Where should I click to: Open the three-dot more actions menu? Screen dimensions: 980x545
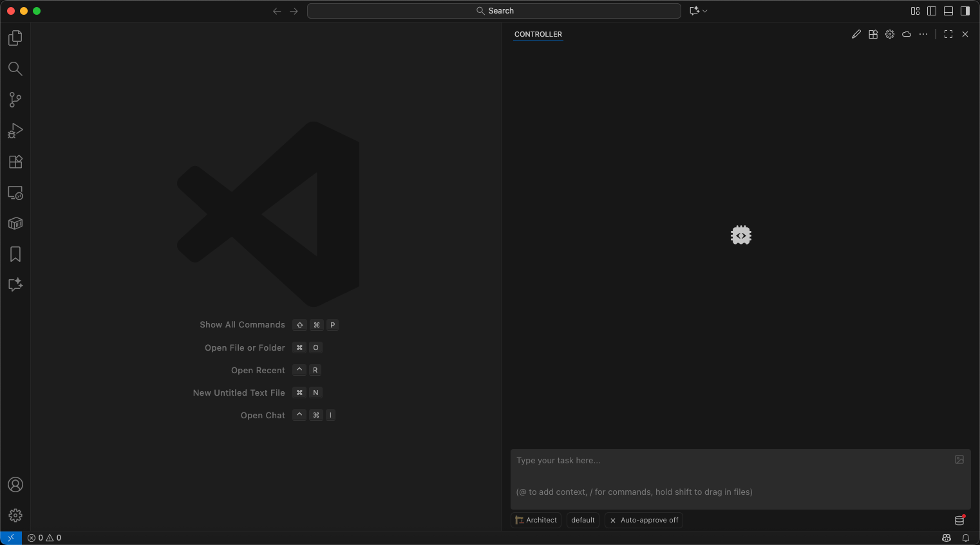pos(923,34)
